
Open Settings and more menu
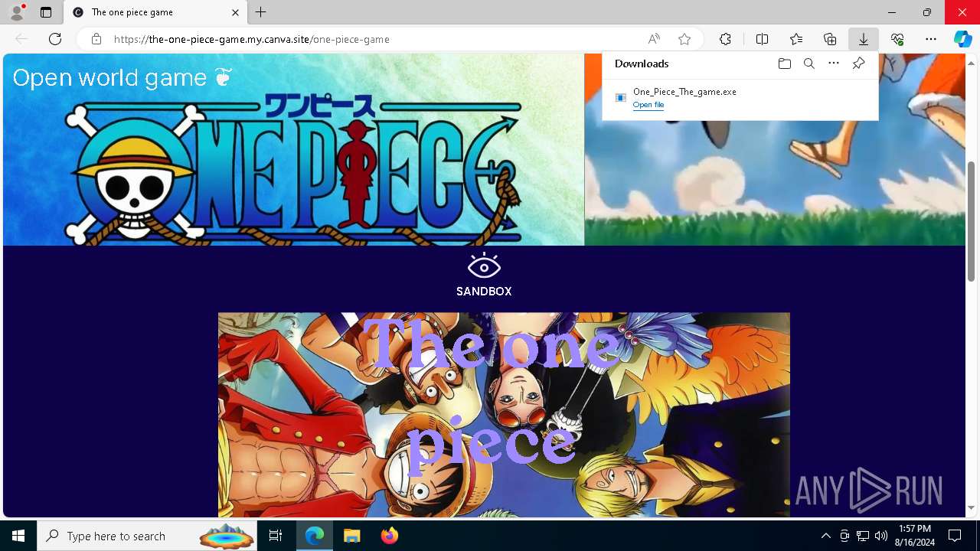[931, 39]
